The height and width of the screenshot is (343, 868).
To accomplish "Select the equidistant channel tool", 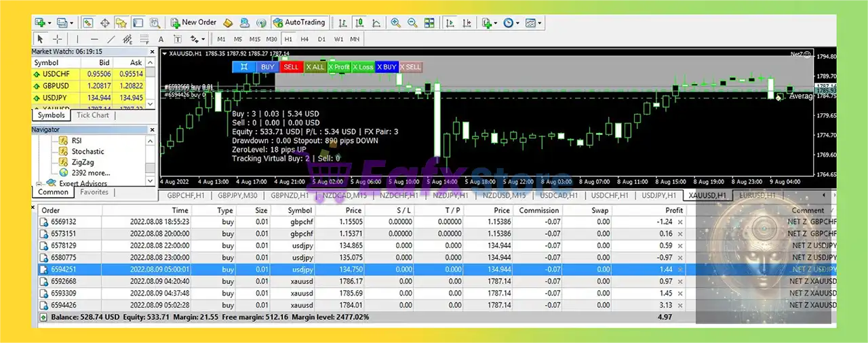I will pyautogui.click(x=127, y=39).
